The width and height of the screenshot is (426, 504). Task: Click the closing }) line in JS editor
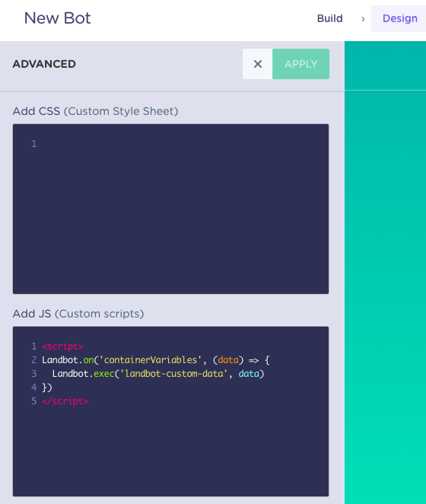(47, 388)
